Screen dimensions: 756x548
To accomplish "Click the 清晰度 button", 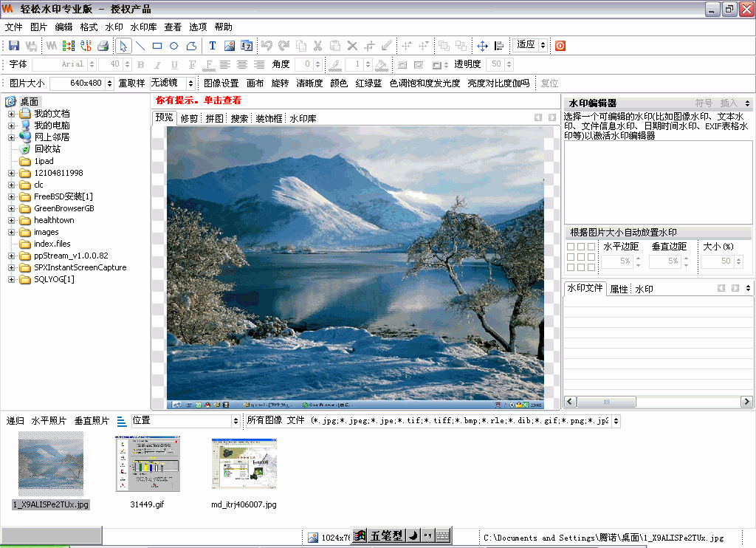I will click(x=309, y=83).
